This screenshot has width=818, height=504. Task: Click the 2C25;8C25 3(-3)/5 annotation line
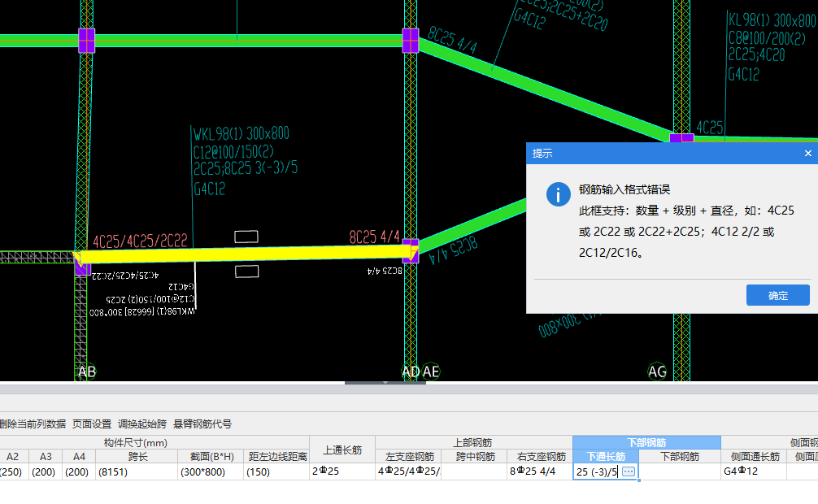tap(246, 168)
